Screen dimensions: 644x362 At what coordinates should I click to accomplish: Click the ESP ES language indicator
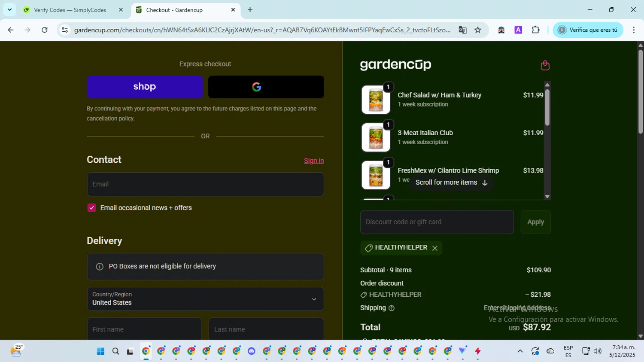[x=568, y=351]
